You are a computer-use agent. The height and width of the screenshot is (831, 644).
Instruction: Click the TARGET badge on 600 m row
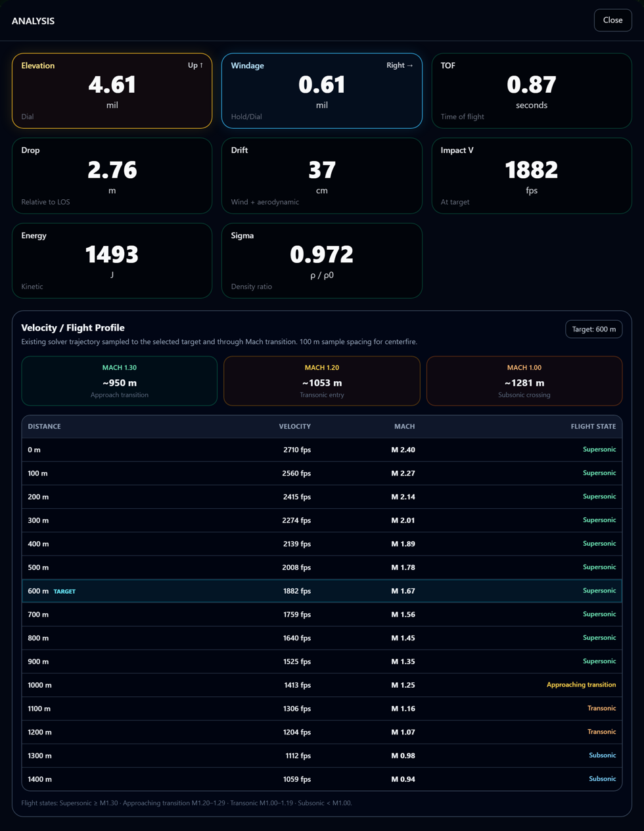pyautogui.click(x=64, y=592)
